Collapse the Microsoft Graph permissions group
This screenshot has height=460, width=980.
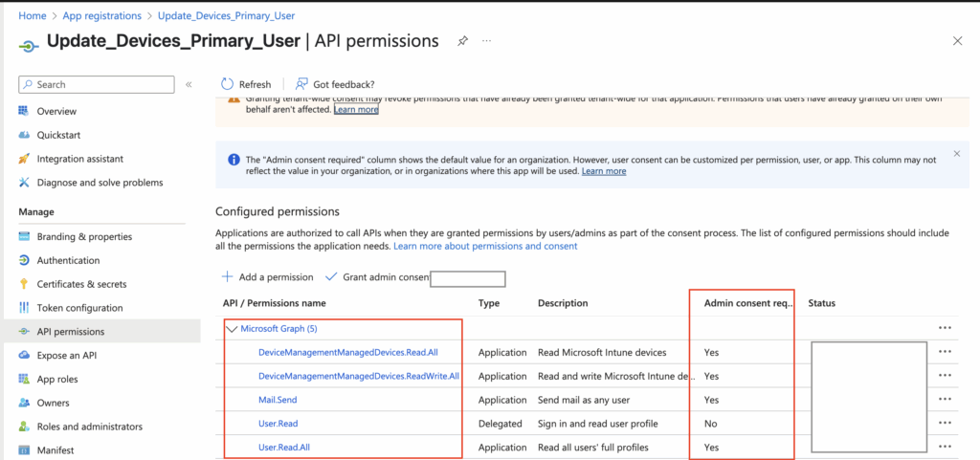232,329
